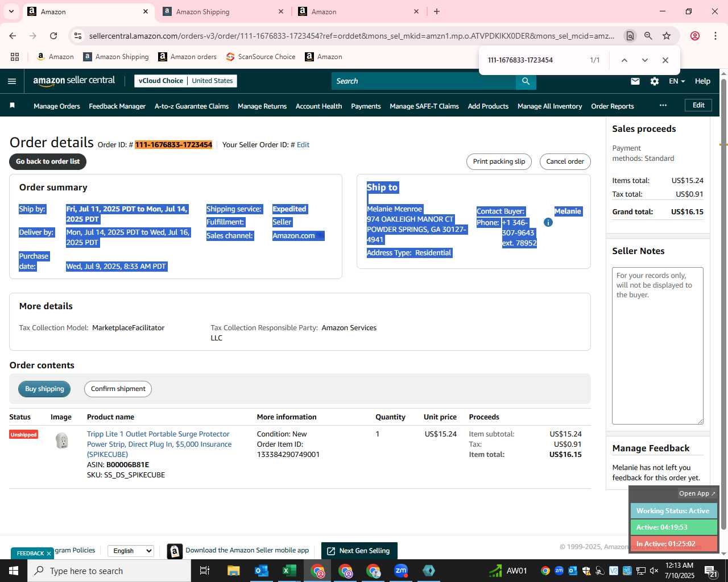Click Help in the header

click(x=702, y=81)
